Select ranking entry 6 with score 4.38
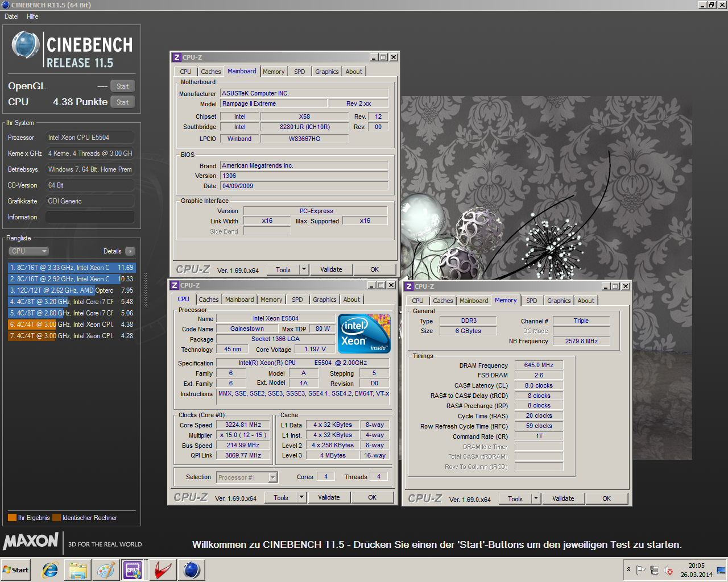This screenshot has width=728, height=582. click(72, 325)
